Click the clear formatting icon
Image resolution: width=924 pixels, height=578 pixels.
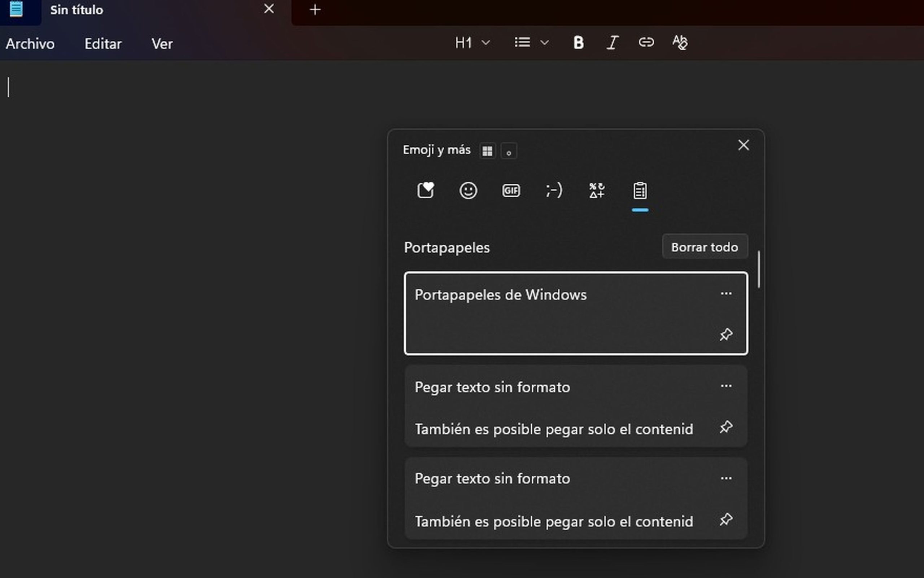(x=680, y=43)
